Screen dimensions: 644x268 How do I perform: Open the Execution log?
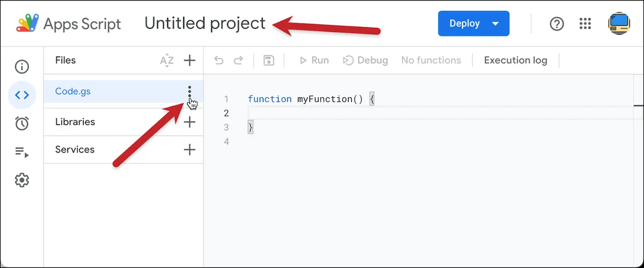(x=516, y=60)
